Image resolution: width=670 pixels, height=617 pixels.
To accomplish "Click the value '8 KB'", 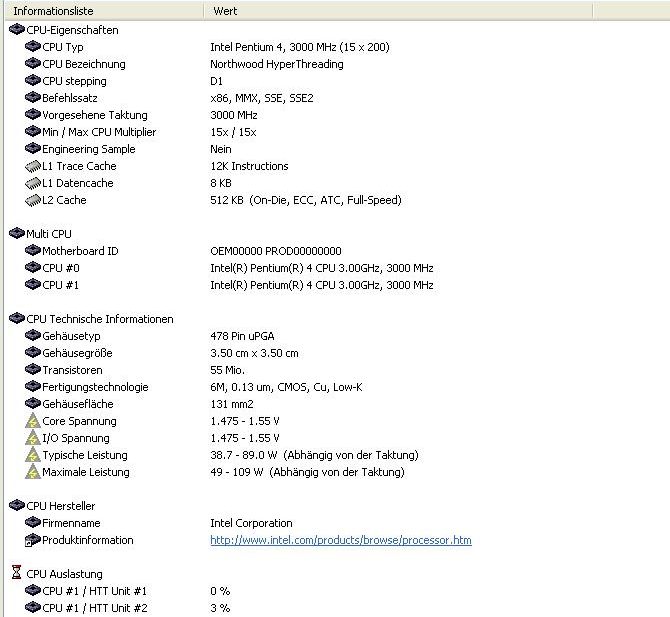I will (221, 183).
